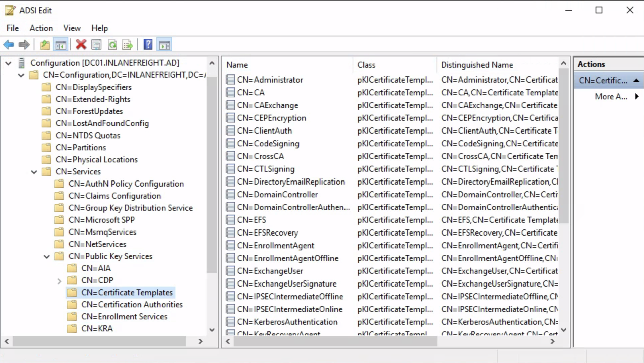Toggle the Show/Hide Console Tree icon

coord(61,45)
